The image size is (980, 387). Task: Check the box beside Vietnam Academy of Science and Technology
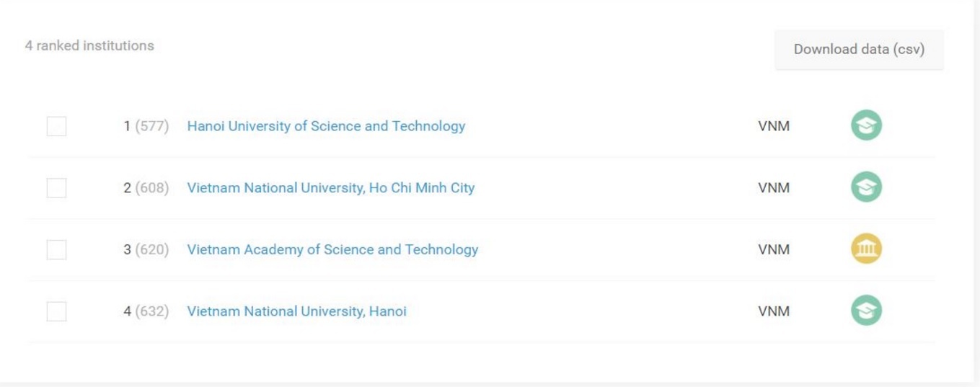56,249
